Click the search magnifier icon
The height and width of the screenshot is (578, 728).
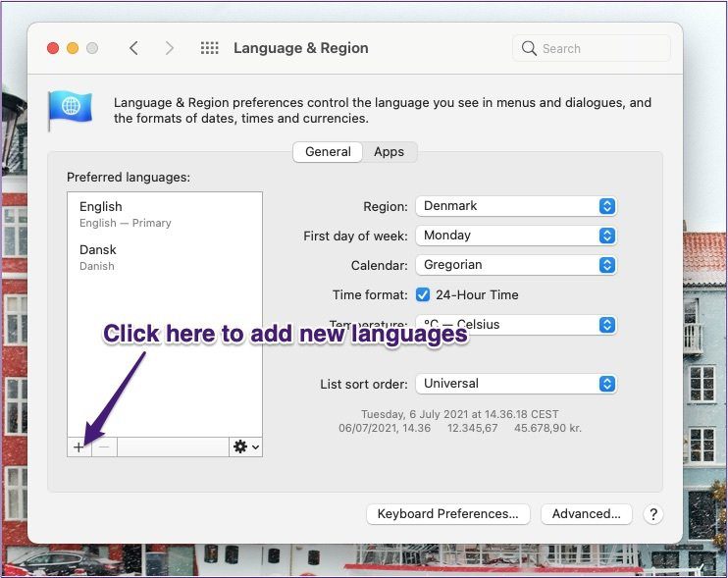click(x=529, y=48)
